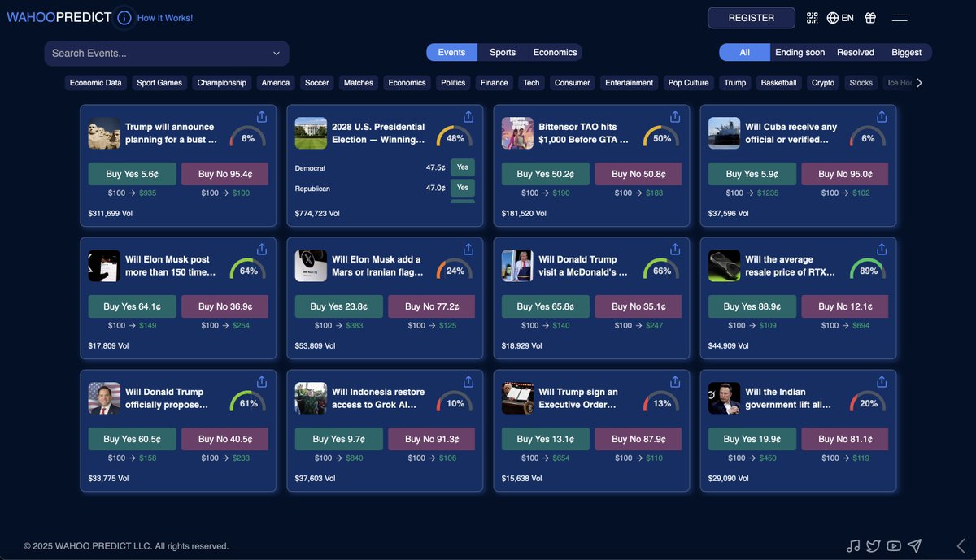Share the Trump bust announcement market
Image resolution: width=976 pixels, height=560 pixels.
tap(261, 116)
